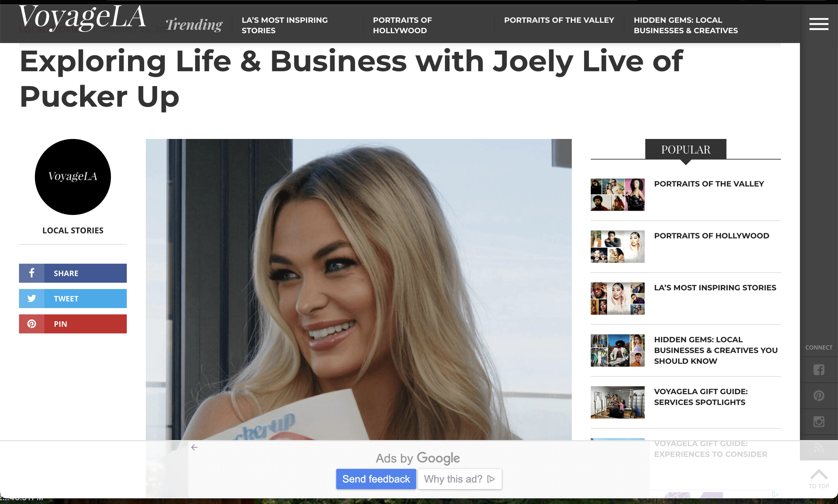Click the VoyageLA circular author logo
The image size is (838, 504).
click(73, 176)
